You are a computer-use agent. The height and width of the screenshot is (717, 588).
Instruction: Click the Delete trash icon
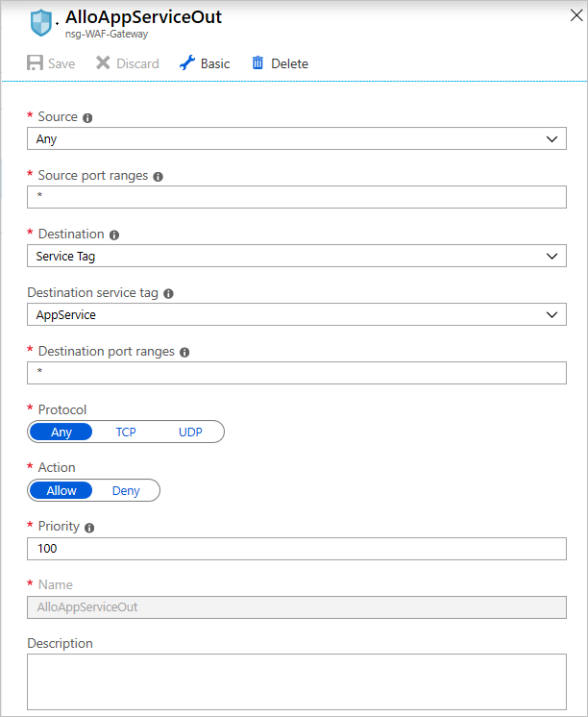point(257,63)
